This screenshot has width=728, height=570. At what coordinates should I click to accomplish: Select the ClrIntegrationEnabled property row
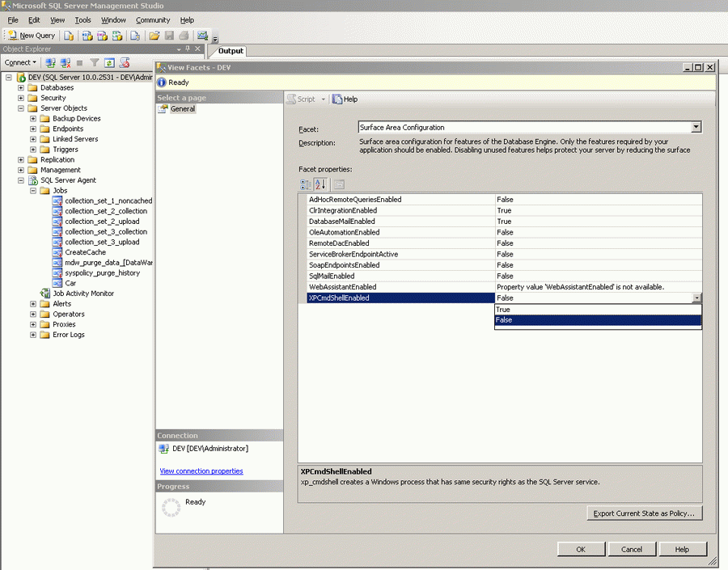[505, 210]
